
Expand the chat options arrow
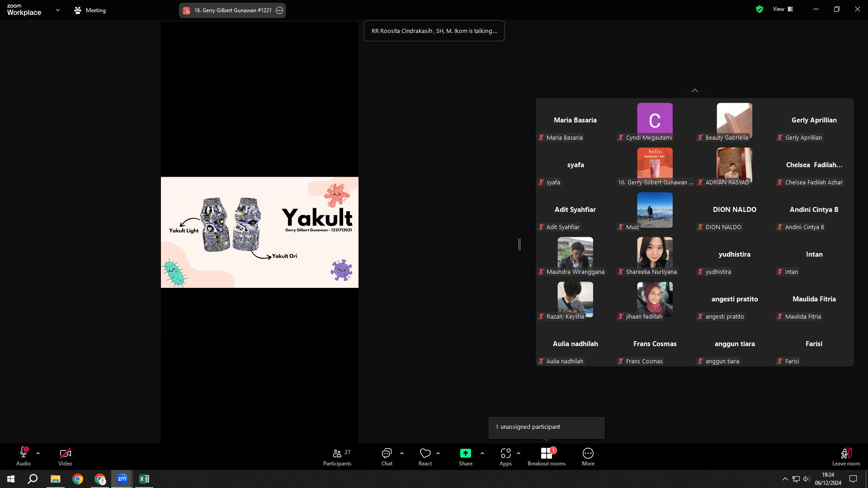[x=402, y=453]
